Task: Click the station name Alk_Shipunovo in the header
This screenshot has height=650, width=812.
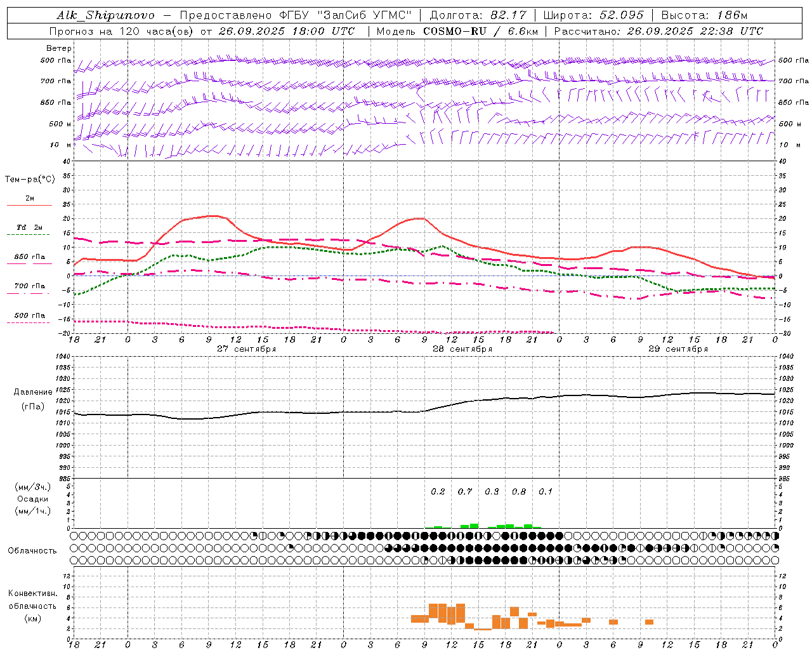Action: point(105,15)
